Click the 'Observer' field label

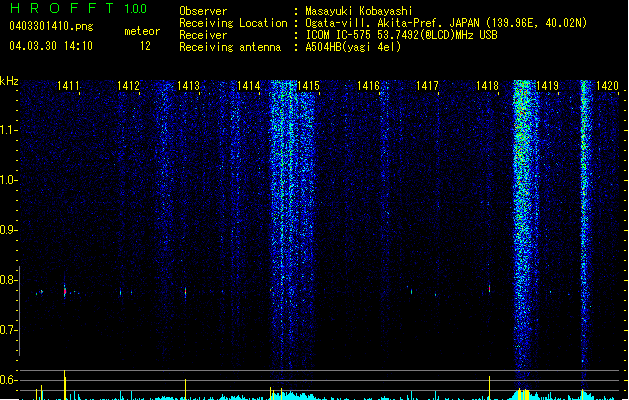click(x=203, y=11)
